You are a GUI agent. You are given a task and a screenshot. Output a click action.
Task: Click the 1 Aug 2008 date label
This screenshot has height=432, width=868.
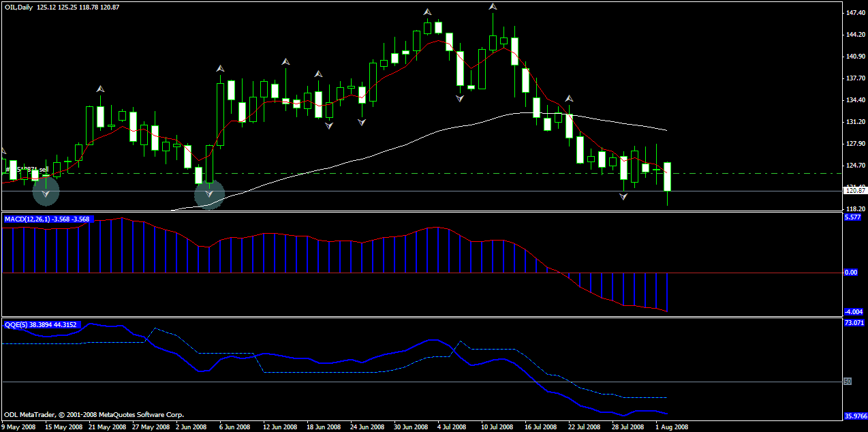click(672, 427)
